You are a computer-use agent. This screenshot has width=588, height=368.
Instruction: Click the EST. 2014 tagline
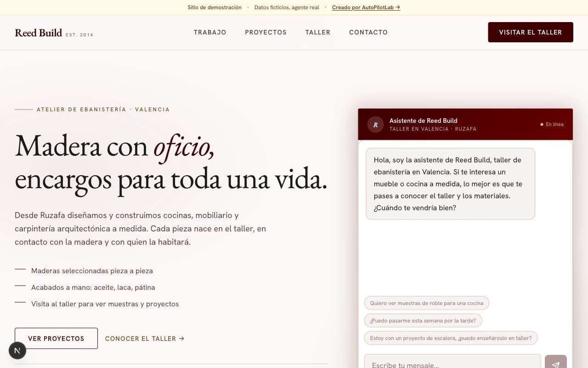coord(79,34)
